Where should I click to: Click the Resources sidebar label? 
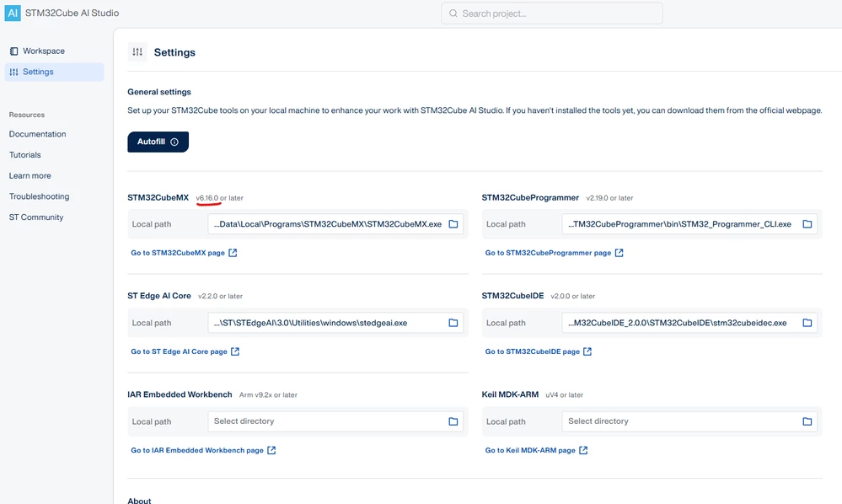point(27,115)
